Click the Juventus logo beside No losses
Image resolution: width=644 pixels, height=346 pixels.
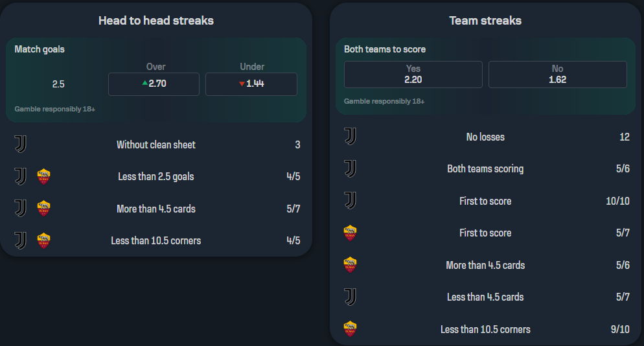[x=350, y=137]
